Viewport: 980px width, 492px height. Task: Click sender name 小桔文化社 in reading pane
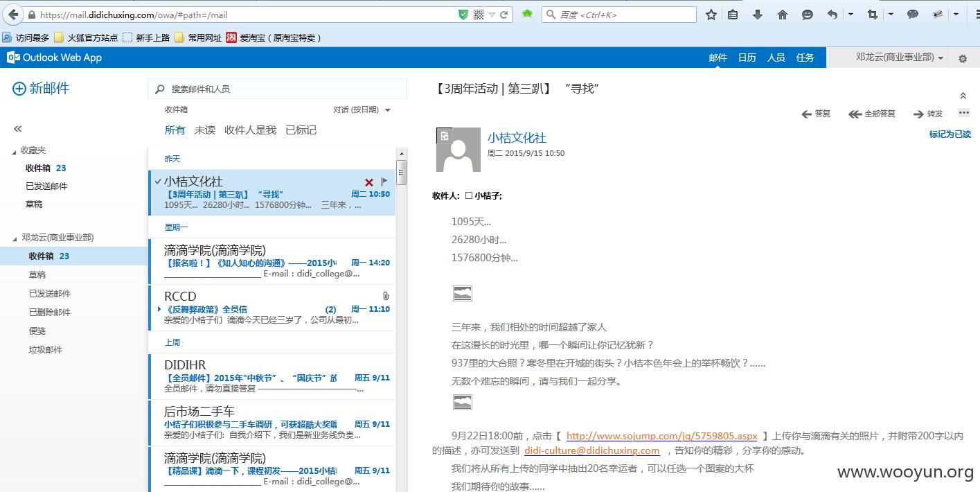point(517,138)
